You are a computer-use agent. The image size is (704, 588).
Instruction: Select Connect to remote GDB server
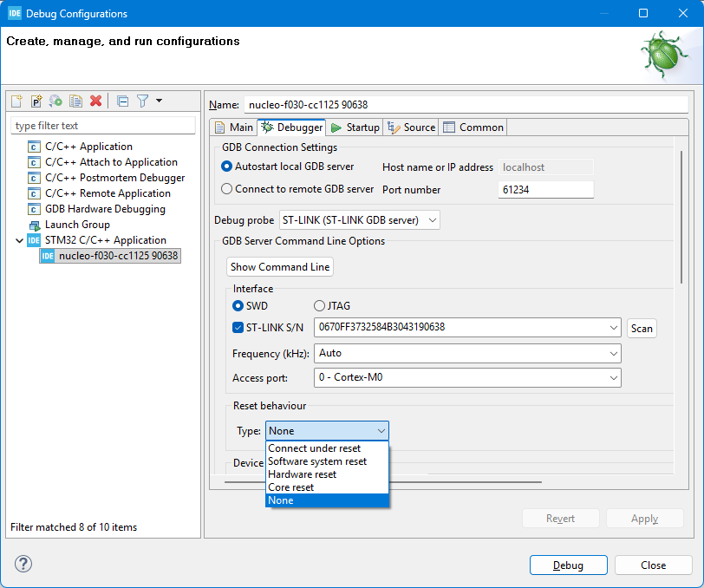click(x=227, y=189)
